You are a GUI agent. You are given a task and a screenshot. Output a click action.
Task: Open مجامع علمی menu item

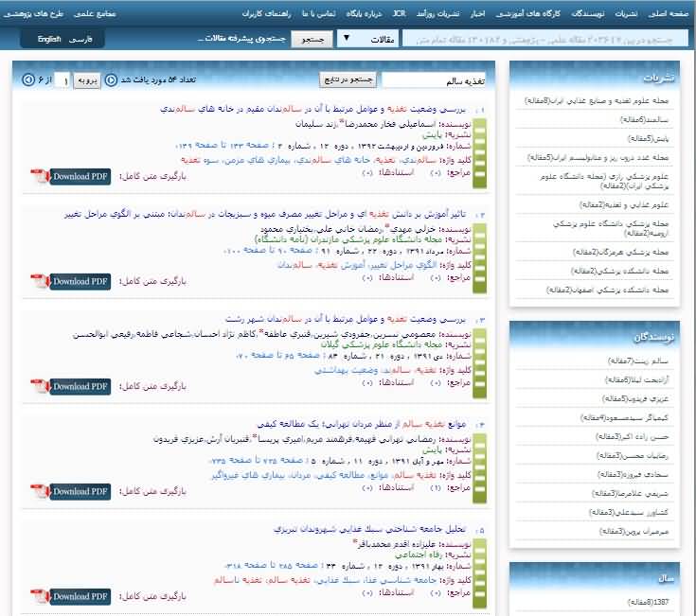point(95,14)
